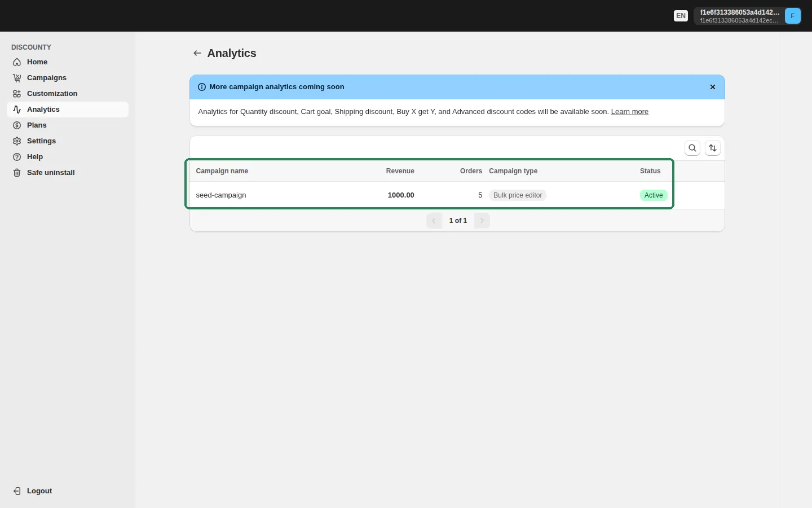Viewport: 812px width, 508px height.
Task: Click the Home icon in sidebar
Action: pos(17,62)
